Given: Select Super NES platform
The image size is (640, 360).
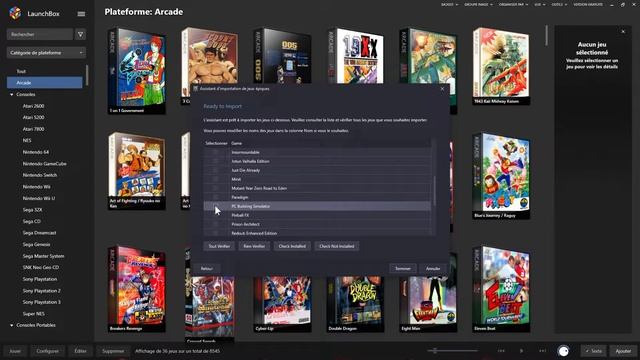Looking at the screenshot, I should pyautogui.click(x=33, y=314).
